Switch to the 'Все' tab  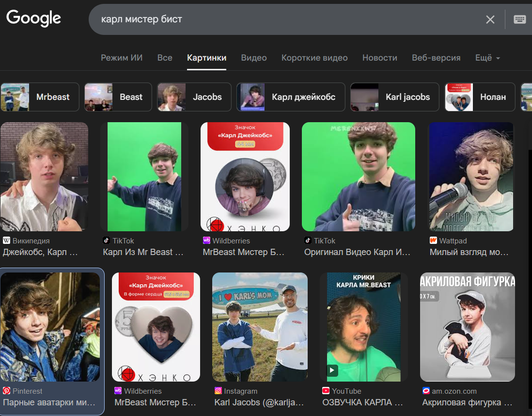[165, 58]
